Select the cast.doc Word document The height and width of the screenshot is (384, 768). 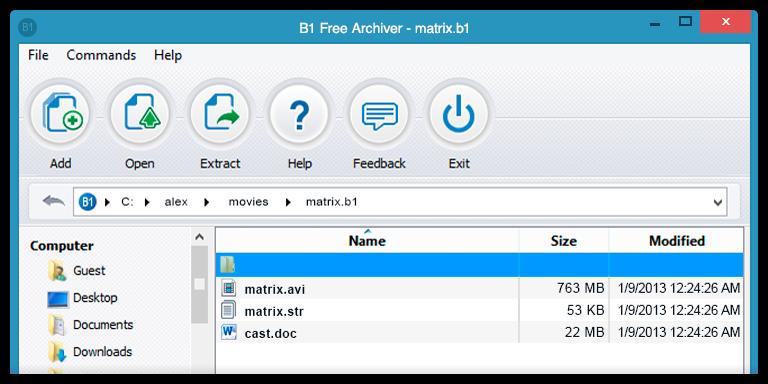(x=270, y=333)
